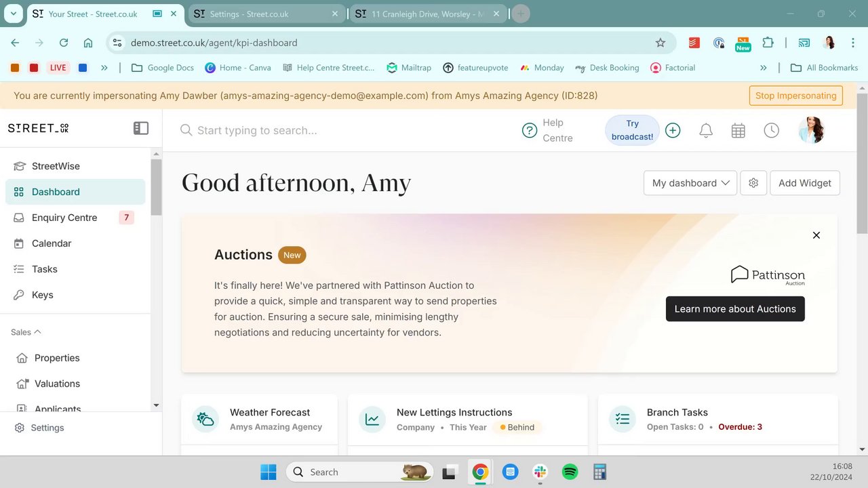The image size is (868, 488).
Task: Click the Enquiry Centre 7 badge
Action: click(126, 218)
